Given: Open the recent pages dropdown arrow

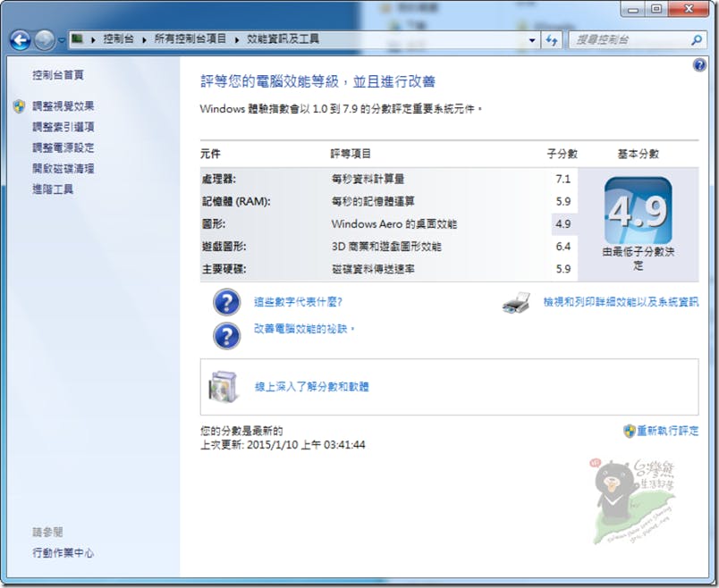Looking at the screenshot, I should pos(62,40).
